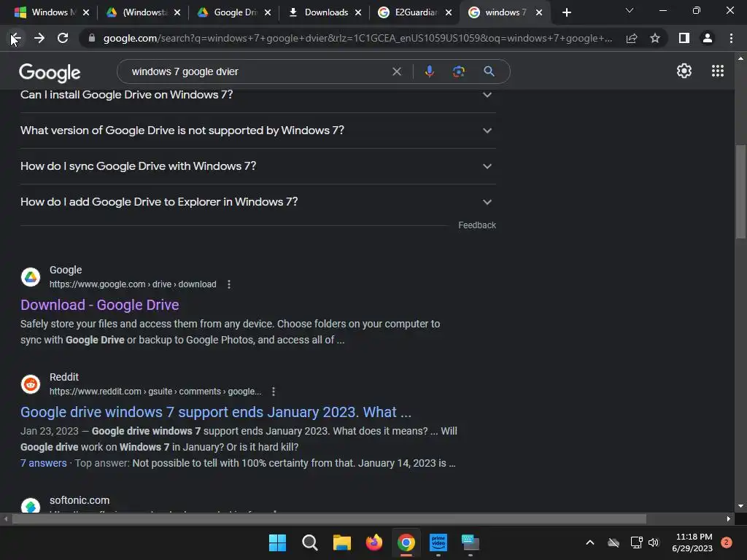
Task: Open the notification badge showing 2
Action: click(726, 542)
